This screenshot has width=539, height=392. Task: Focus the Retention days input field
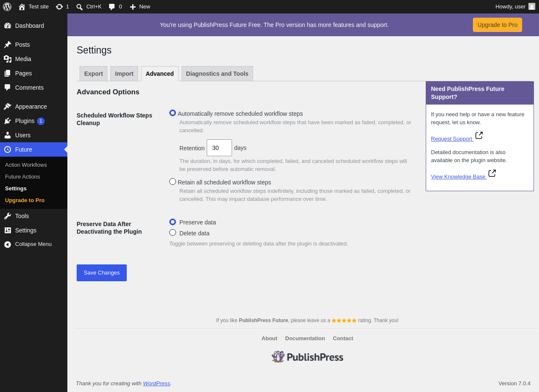click(x=219, y=148)
